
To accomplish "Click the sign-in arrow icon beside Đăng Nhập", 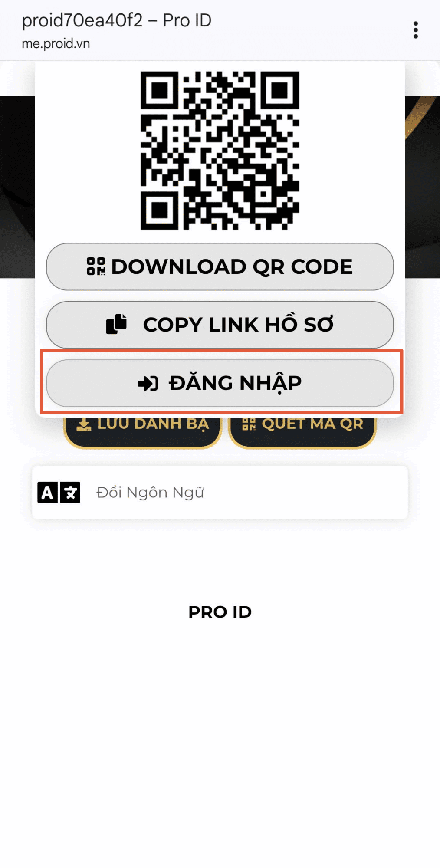I will pyautogui.click(x=148, y=383).
